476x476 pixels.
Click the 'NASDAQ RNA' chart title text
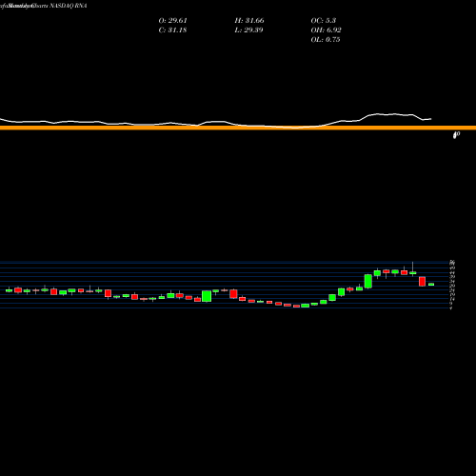pos(69,6)
